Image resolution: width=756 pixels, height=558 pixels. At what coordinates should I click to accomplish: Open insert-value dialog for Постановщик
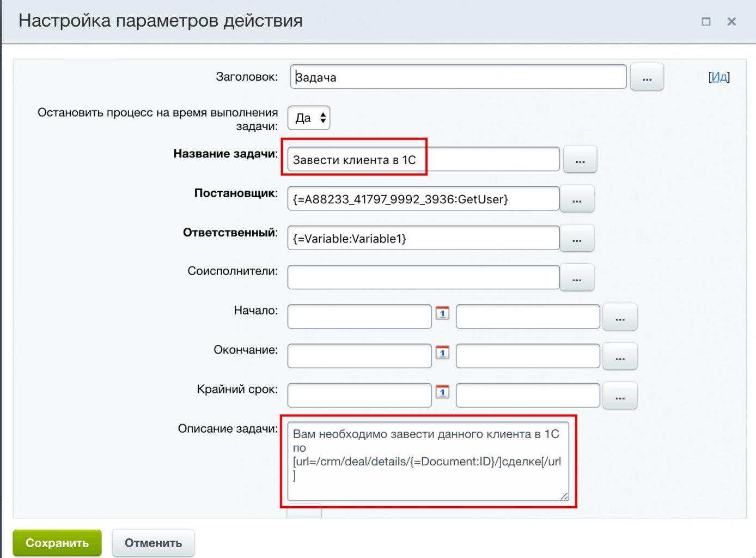pyautogui.click(x=577, y=199)
